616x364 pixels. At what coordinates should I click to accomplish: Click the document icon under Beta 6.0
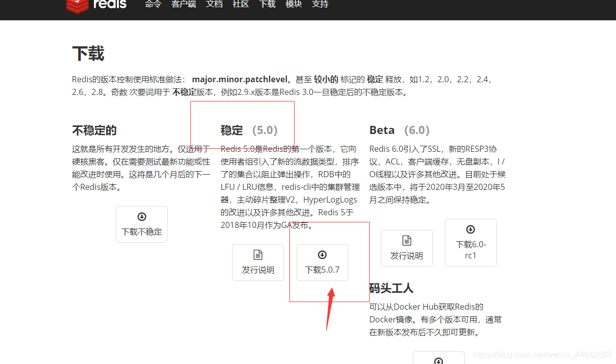coord(407,241)
